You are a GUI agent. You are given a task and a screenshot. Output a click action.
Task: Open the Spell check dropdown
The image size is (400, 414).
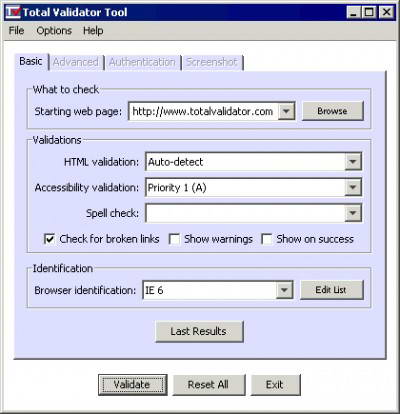click(254, 213)
